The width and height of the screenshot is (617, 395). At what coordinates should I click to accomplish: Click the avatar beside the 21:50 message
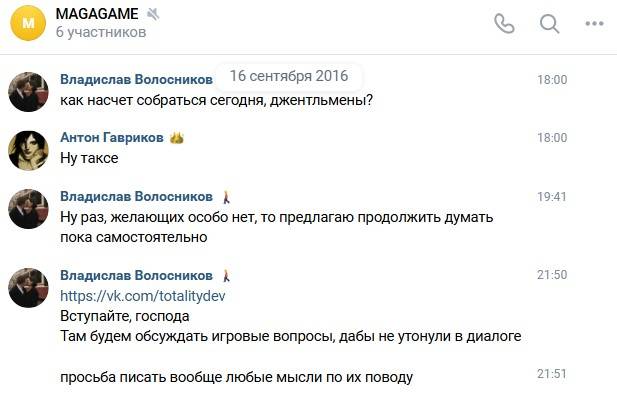[x=28, y=288]
